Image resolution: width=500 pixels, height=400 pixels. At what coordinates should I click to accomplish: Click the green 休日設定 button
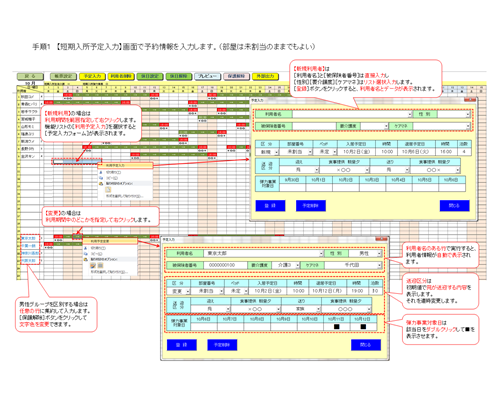pos(150,76)
